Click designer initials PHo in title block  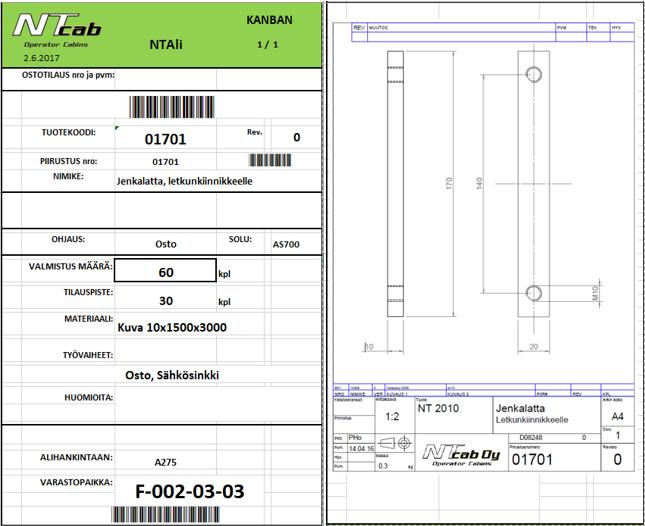355,437
